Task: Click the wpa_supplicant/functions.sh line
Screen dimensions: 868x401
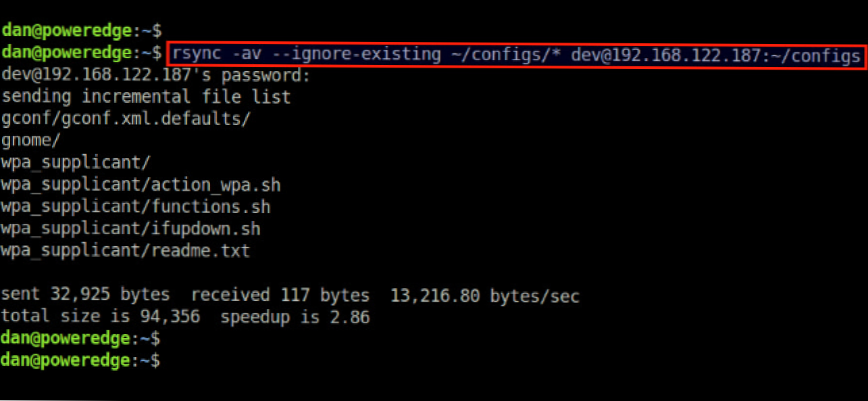Action: [x=135, y=206]
